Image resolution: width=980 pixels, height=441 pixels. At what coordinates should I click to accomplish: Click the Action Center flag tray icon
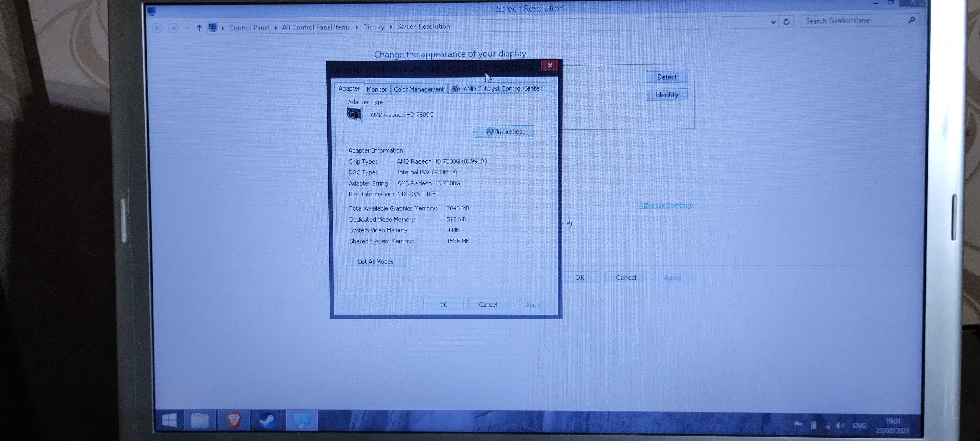(798, 424)
